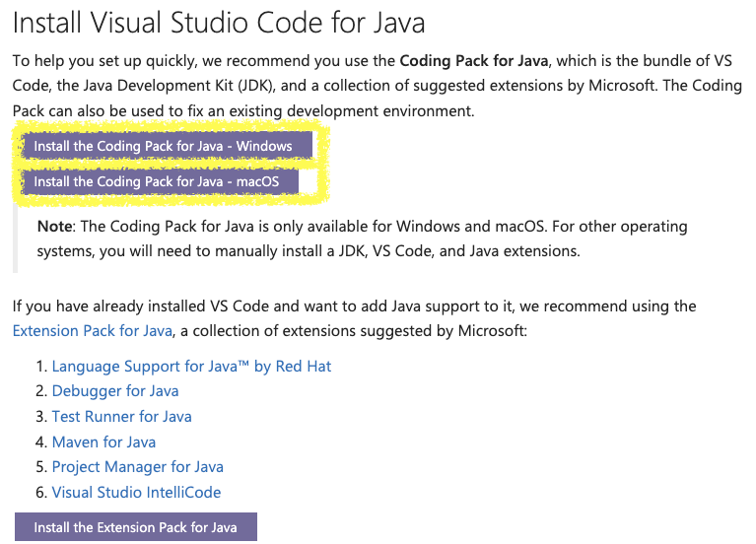Click the bold Coding Pack for Java text
Screen dimensions: 756x544
[x=474, y=61]
